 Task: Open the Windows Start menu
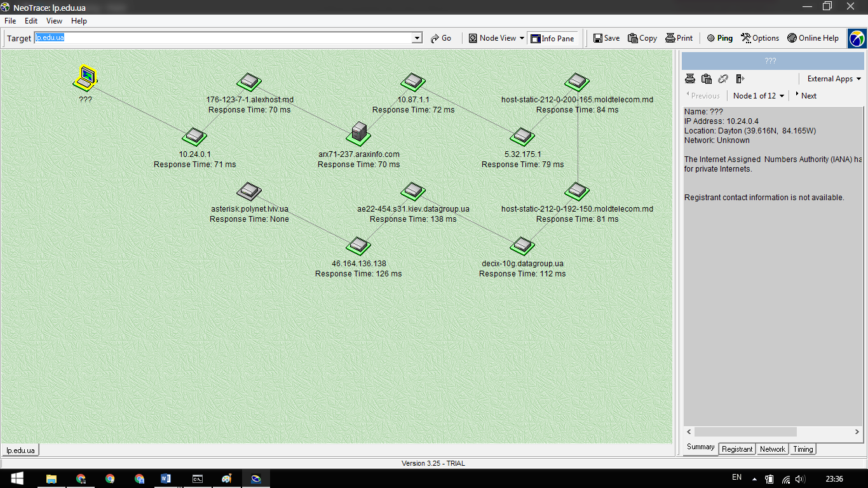(x=16, y=478)
